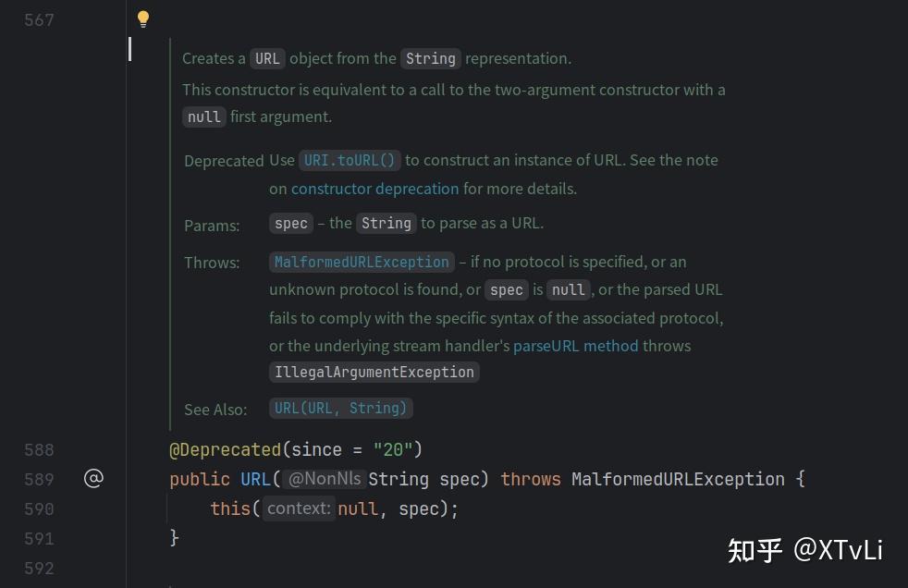
Task: Click the yellow intention lightbulb icon
Action: 142,18
